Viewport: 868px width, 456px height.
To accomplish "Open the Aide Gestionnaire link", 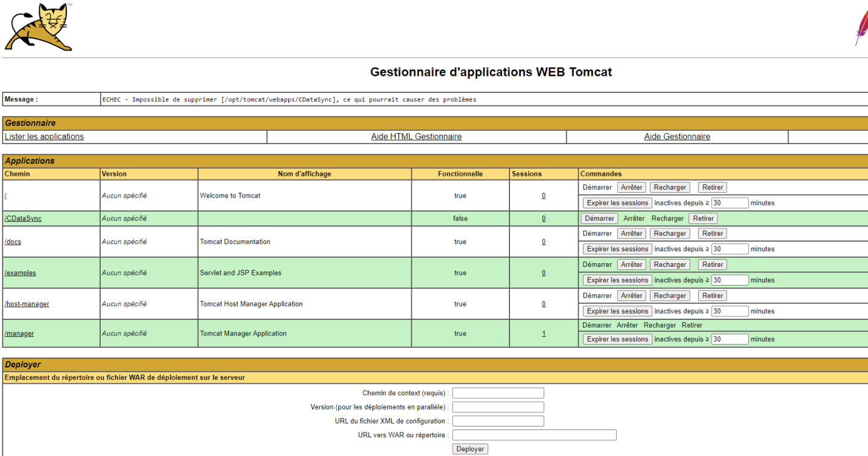I will 677,137.
